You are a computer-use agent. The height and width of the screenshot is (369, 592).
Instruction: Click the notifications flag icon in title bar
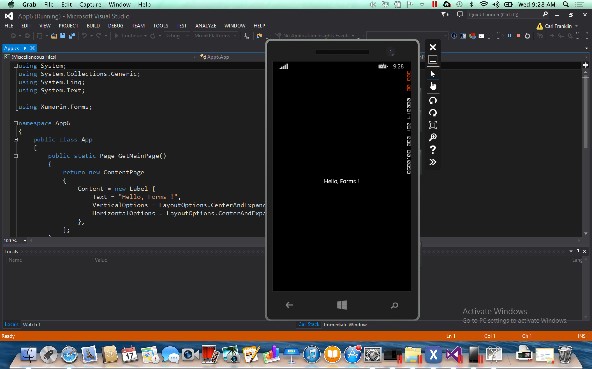point(445,15)
